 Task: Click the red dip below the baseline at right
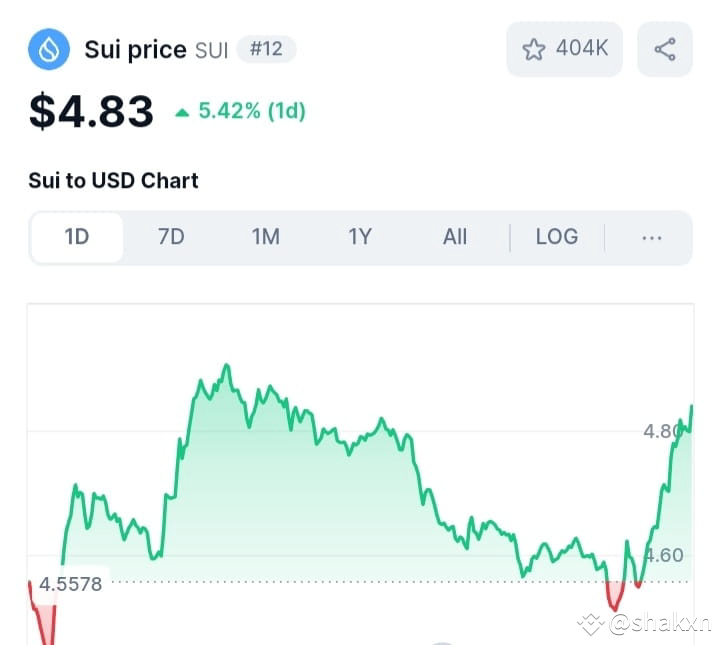(x=614, y=596)
